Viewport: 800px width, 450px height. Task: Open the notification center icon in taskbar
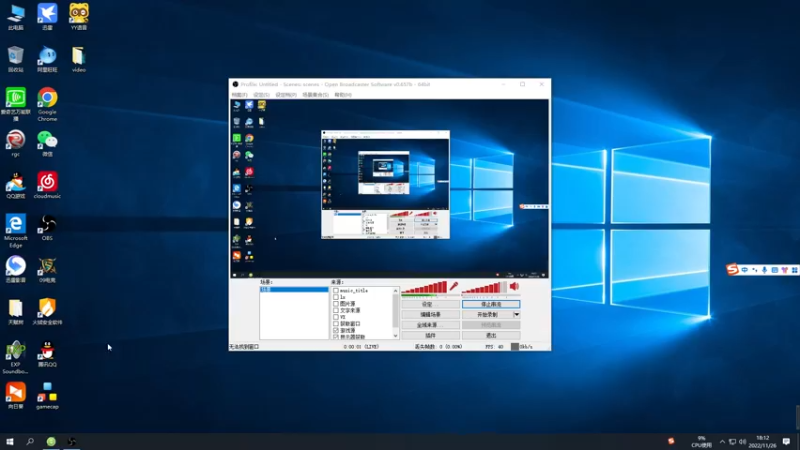click(x=786, y=441)
